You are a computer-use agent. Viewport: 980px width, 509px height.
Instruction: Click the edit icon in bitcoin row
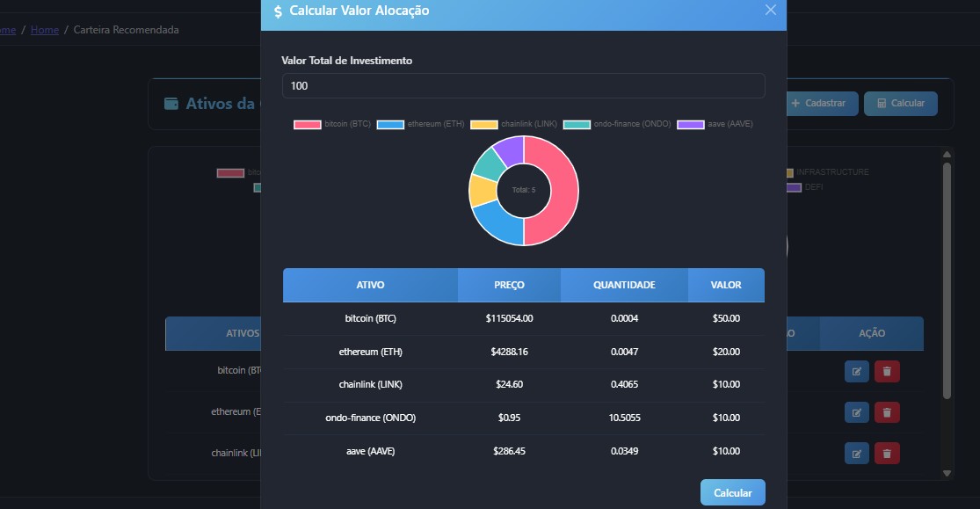(x=857, y=371)
